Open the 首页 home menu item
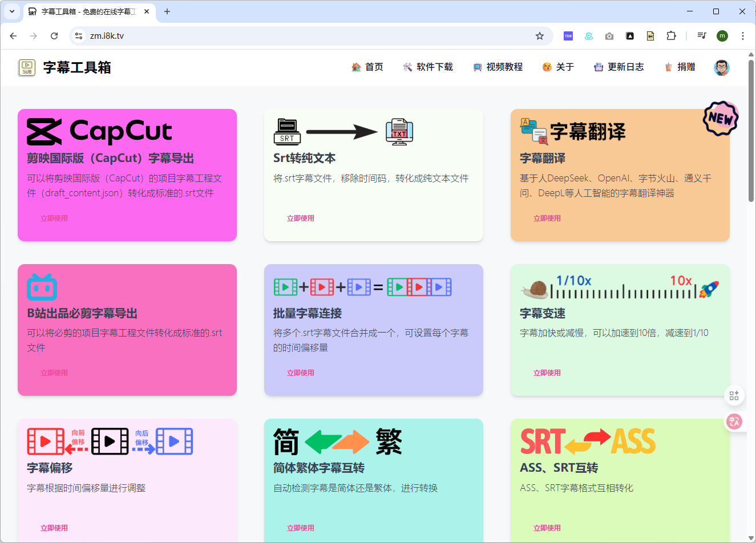 [x=367, y=67]
